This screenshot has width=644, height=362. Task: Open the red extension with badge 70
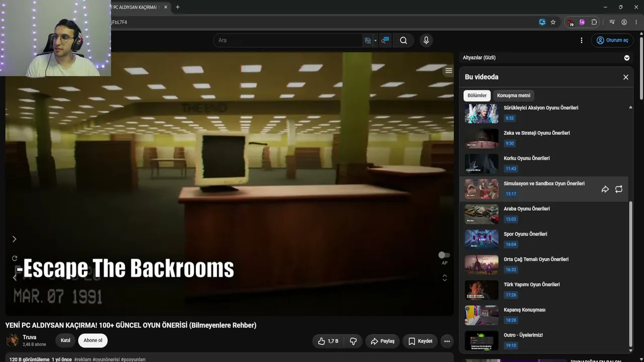570,22
